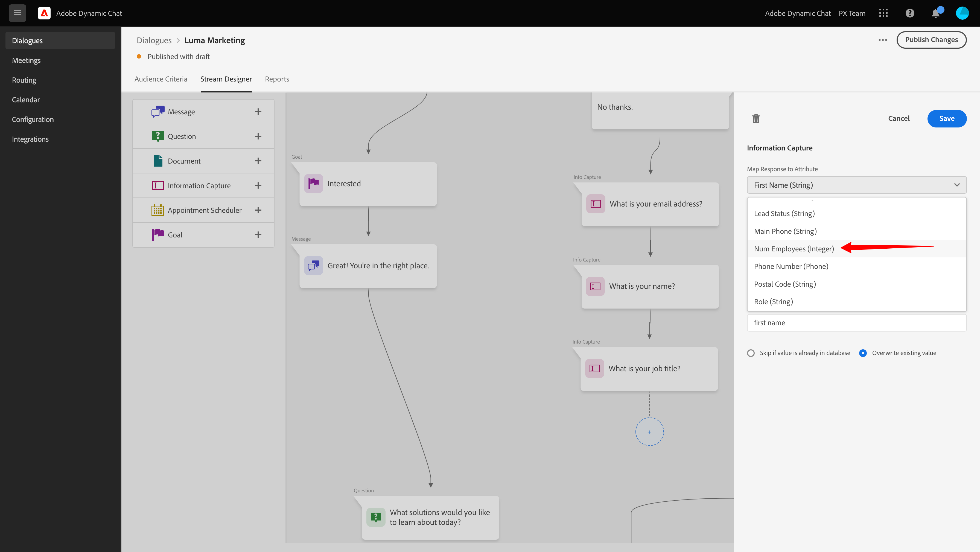Switch to the Audience Criteria tab

160,79
